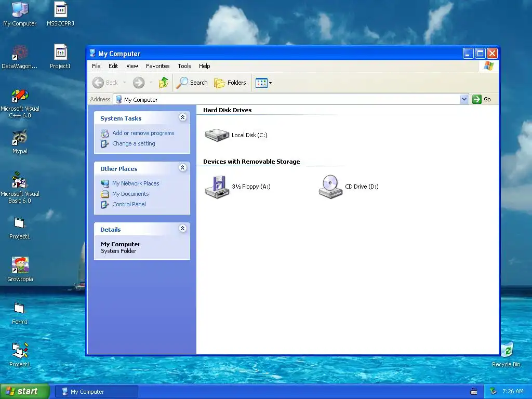Expand the Address bar dropdown arrow

464,99
